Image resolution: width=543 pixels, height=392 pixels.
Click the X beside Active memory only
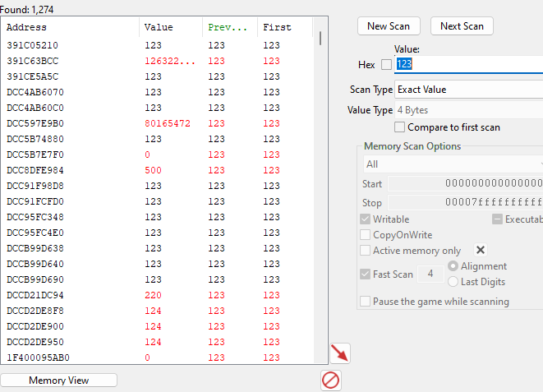481,251
